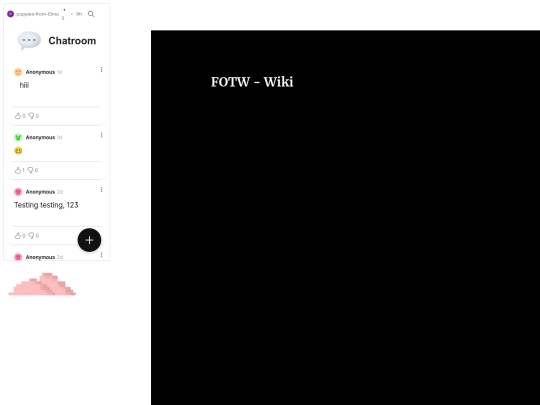This screenshot has width=540, height=405.
Task: Click the purple channel avatar icon
Action: (10, 14)
